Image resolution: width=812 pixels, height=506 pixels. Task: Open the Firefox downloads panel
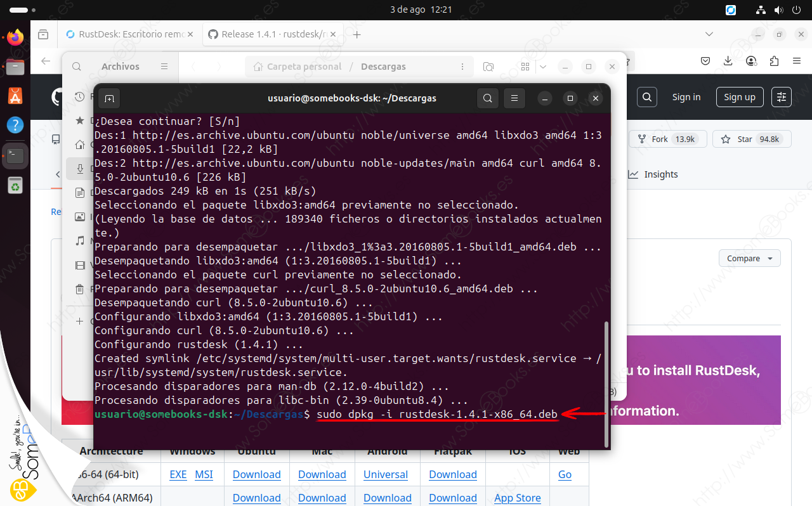click(x=728, y=61)
